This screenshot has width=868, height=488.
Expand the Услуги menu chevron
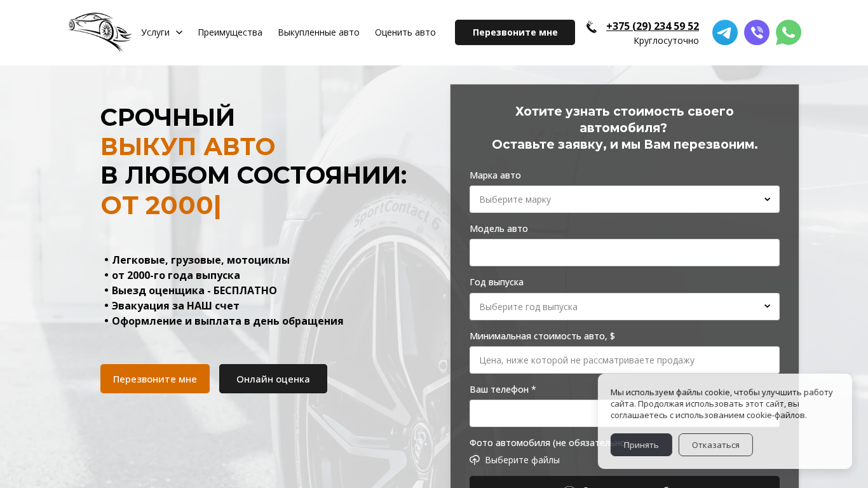click(179, 32)
